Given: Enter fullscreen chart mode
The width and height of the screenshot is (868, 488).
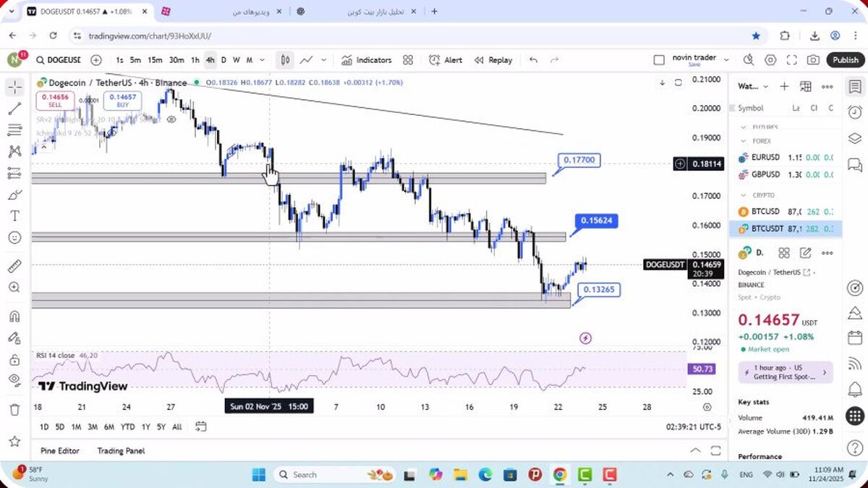Looking at the screenshot, I should coord(792,60).
